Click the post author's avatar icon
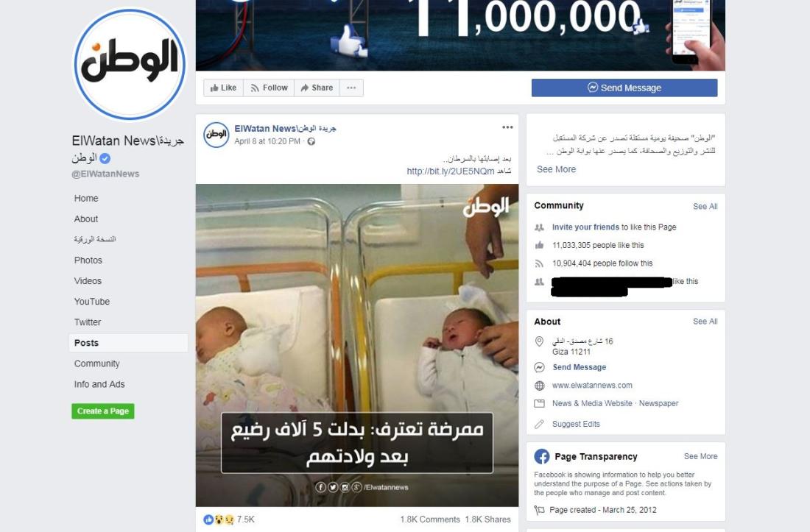The image size is (810, 532). coord(216,135)
